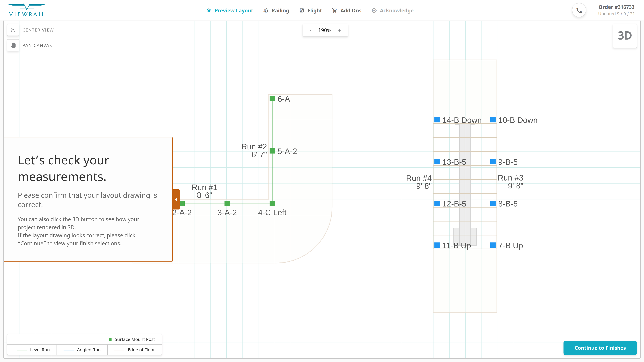Switch to the Flight tab
The height and width of the screenshot is (362, 644).
coord(311,11)
